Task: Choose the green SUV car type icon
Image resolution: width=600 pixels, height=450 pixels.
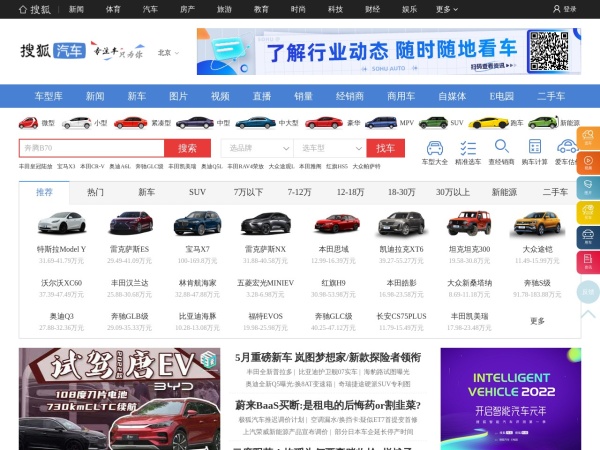Action: [x=432, y=123]
